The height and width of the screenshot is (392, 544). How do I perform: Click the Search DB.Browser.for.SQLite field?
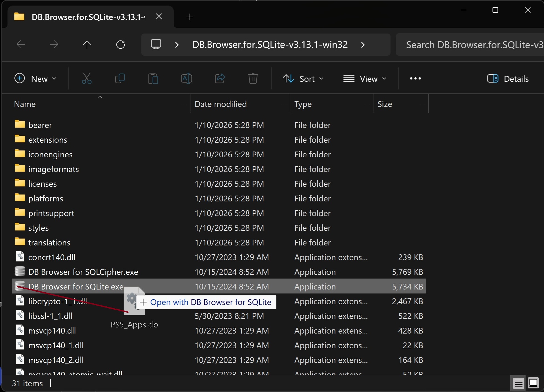tap(470, 45)
